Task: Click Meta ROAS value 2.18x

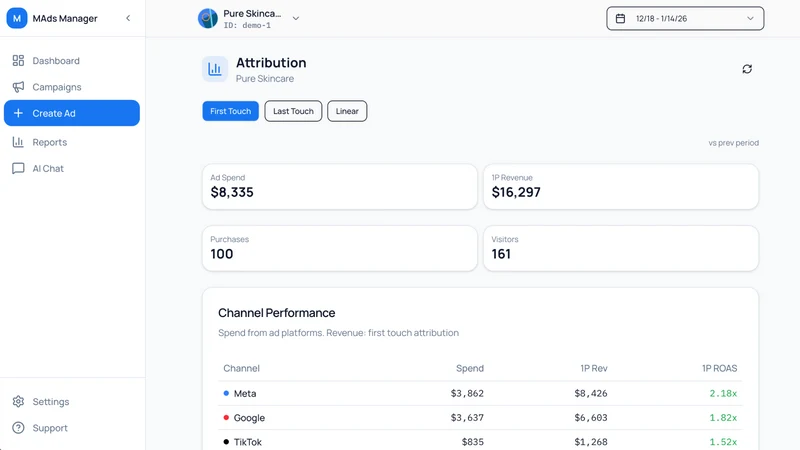Action: tap(723, 393)
